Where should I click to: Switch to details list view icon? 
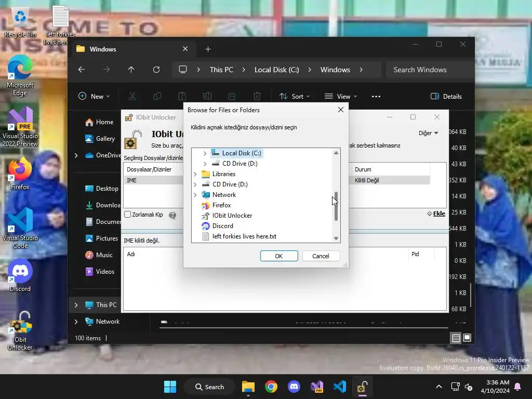coord(456,338)
